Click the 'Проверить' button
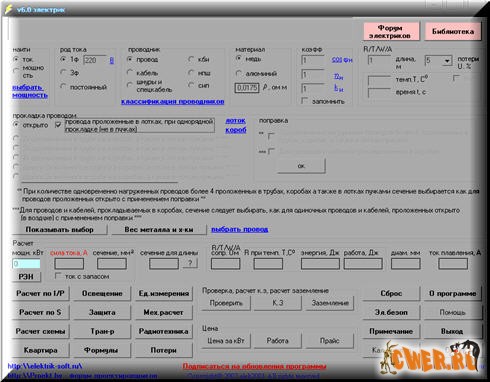 [226, 303]
